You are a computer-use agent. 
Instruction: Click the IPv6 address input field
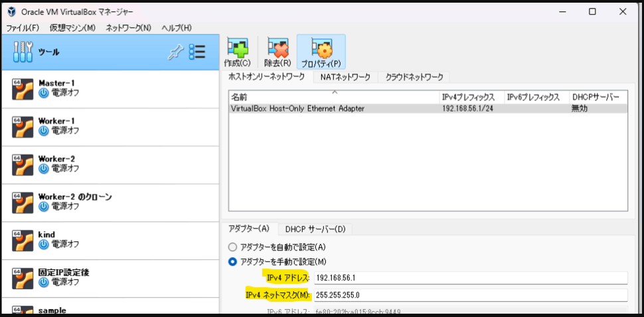pyautogui.click(x=471, y=311)
